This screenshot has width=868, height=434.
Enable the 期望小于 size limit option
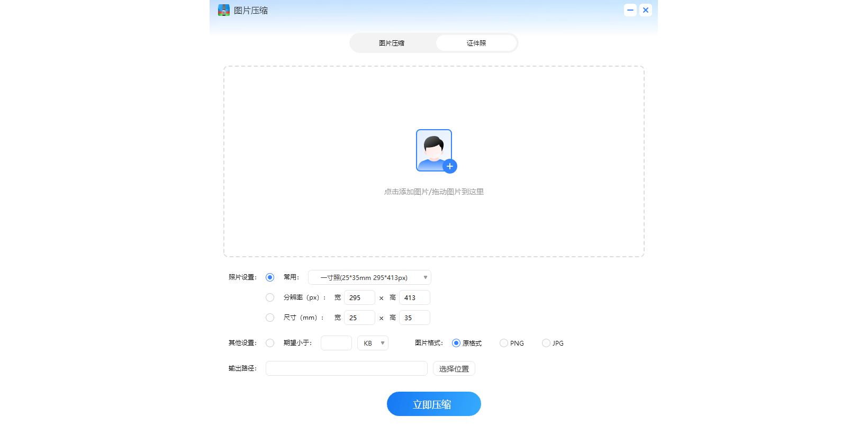(270, 343)
